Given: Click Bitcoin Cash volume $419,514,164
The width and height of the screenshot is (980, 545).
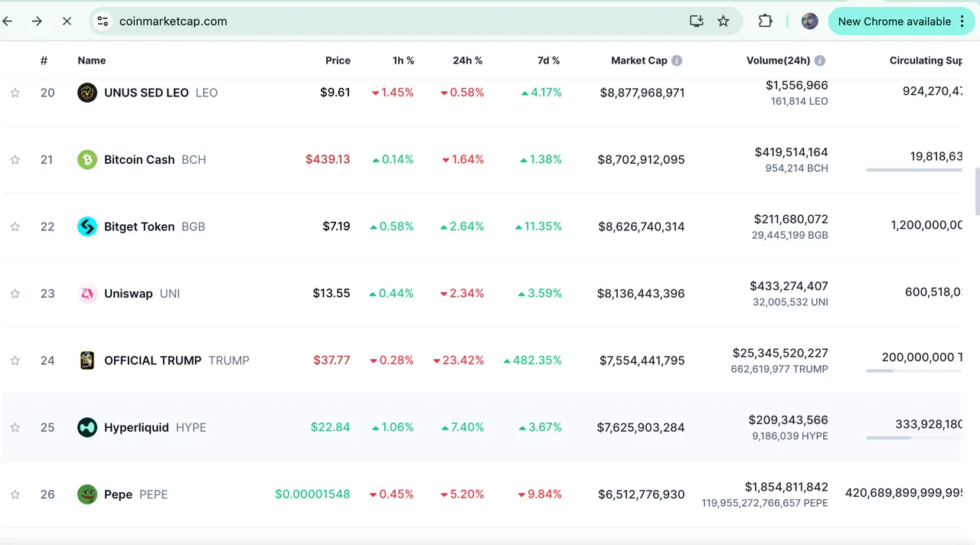Looking at the screenshot, I should (x=791, y=152).
